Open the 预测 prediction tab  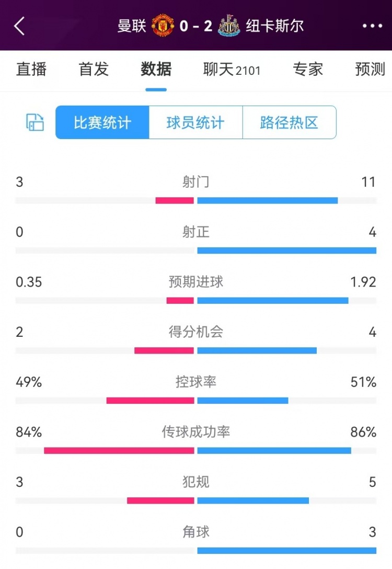(x=370, y=69)
